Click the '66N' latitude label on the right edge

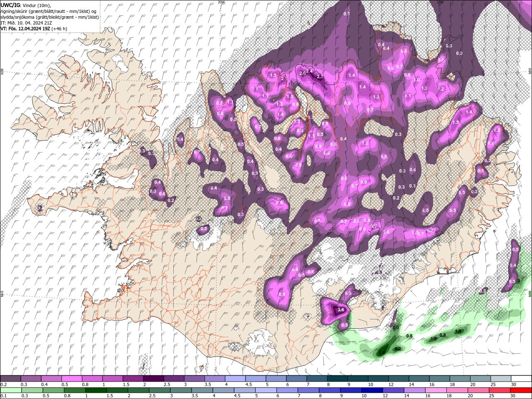pos(530,72)
